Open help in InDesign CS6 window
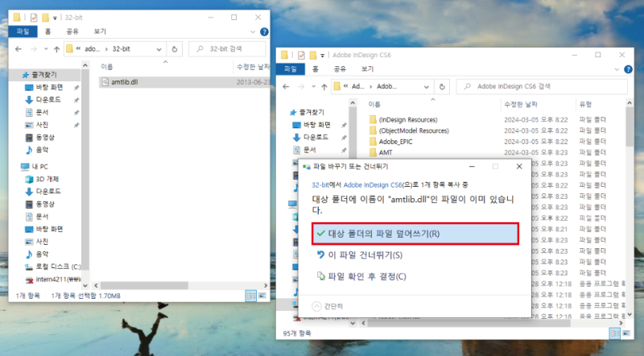This screenshot has height=356, width=644. (628, 69)
